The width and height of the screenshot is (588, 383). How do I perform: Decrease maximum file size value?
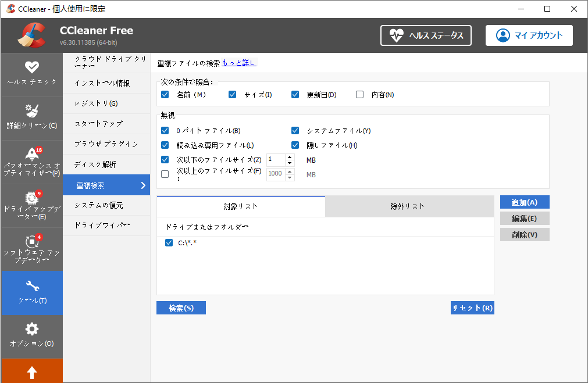pos(290,177)
